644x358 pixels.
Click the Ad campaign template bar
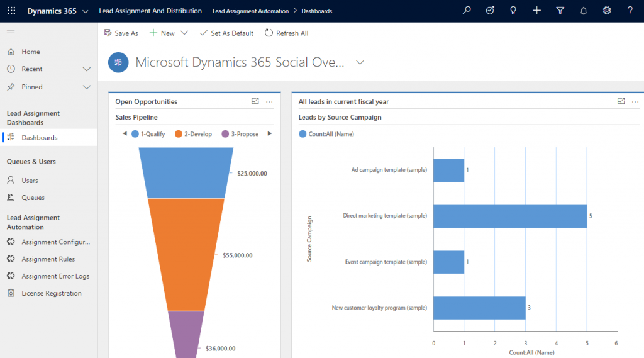tap(449, 170)
